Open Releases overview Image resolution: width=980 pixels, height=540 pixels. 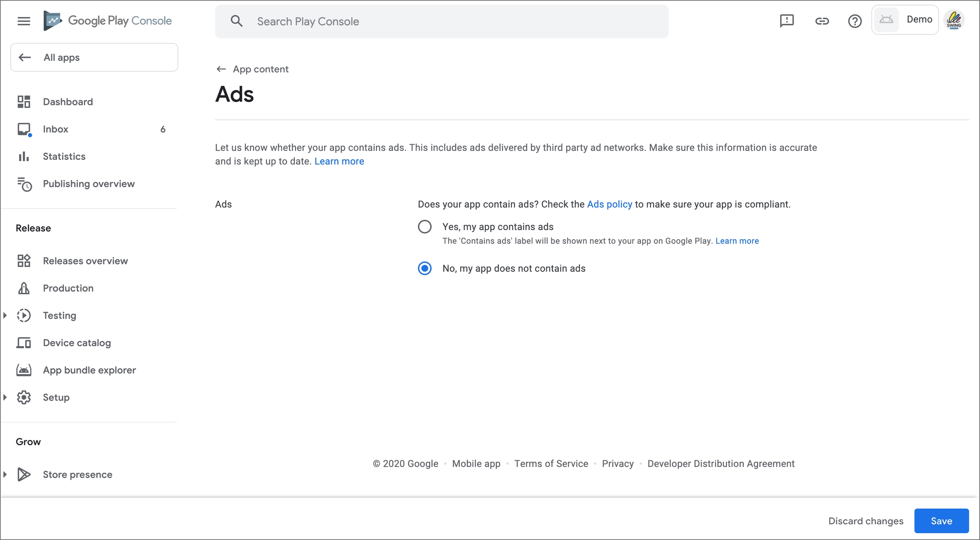coord(85,261)
